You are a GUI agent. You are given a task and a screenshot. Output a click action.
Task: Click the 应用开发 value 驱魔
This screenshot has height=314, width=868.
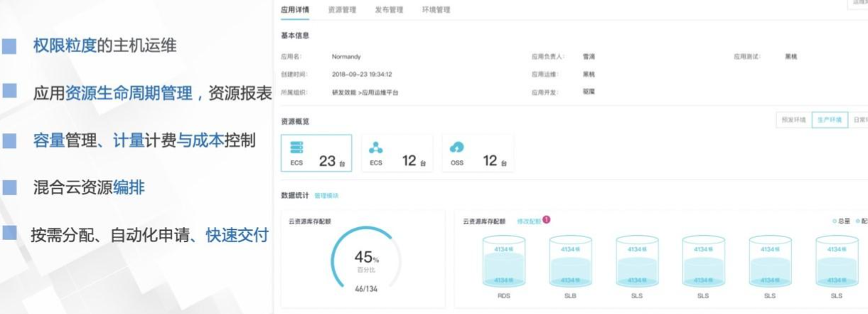[589, 93]
